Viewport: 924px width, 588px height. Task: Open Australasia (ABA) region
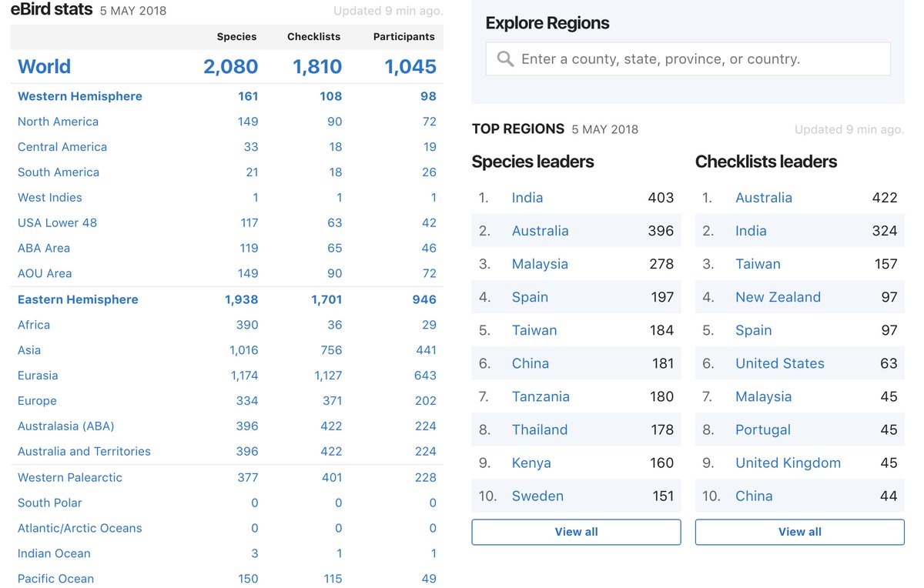66,426
